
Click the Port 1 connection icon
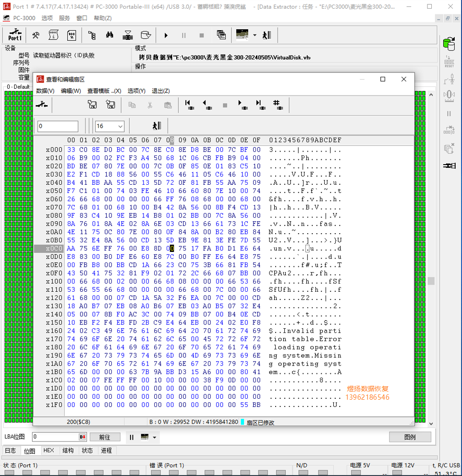click(x=14, y=35)
